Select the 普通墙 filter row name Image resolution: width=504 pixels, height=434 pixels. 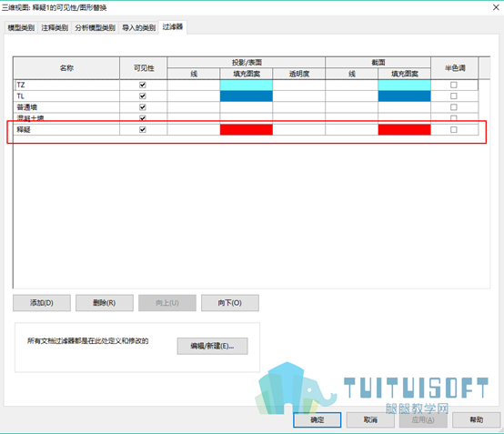(x=66, y=107)
